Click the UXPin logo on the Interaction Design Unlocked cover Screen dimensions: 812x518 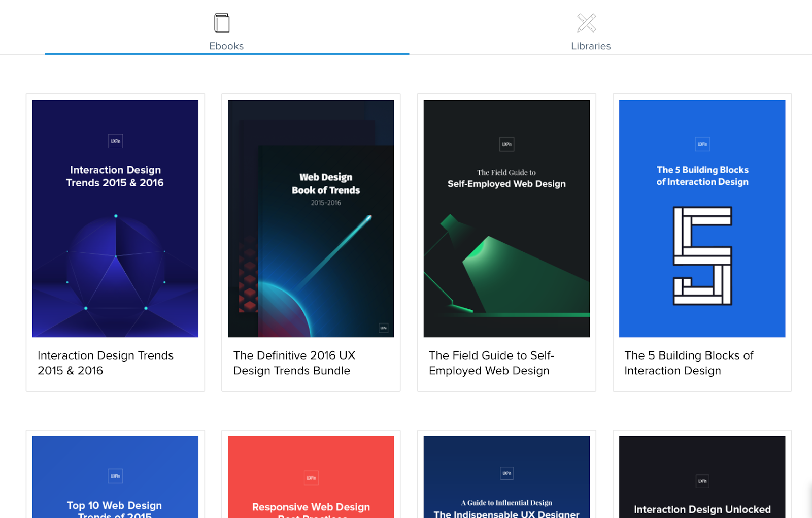702,481
